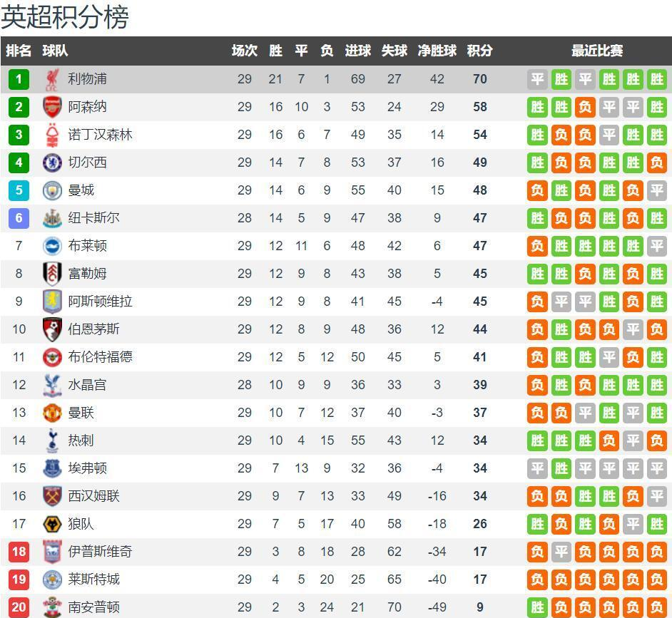Click the Brentford club badge
The height and width of the screenshot is (618, 672).
pyautogui.click(x=52, y=357)
